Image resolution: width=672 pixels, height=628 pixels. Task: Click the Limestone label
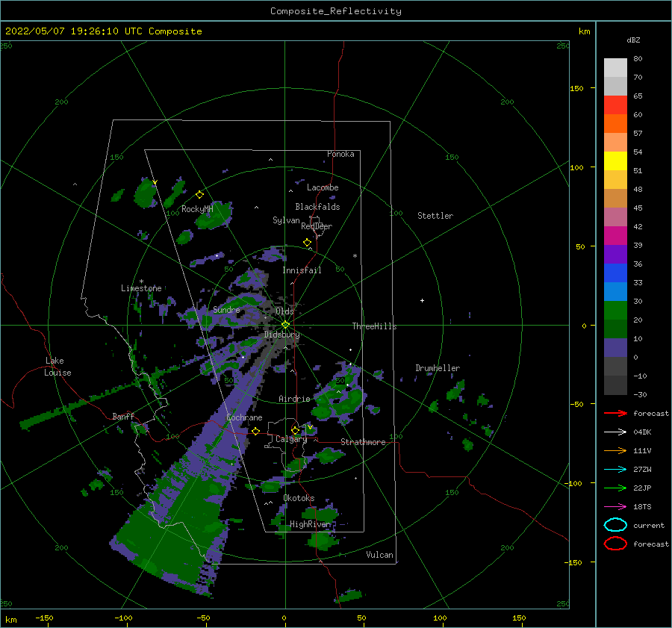(x=141, y=288)
